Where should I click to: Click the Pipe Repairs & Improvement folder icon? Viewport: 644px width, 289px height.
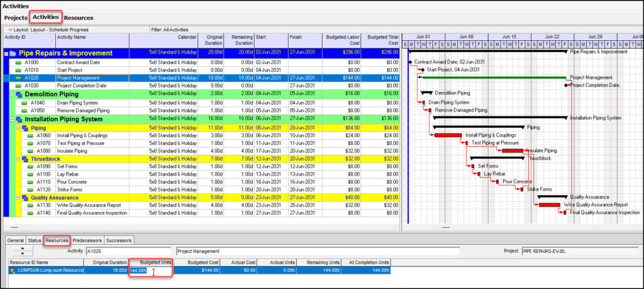click(13, 54)
